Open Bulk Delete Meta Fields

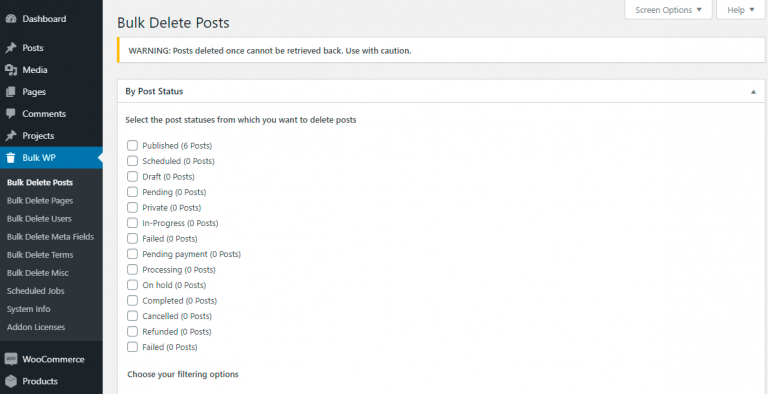click(x=50, y=237)
